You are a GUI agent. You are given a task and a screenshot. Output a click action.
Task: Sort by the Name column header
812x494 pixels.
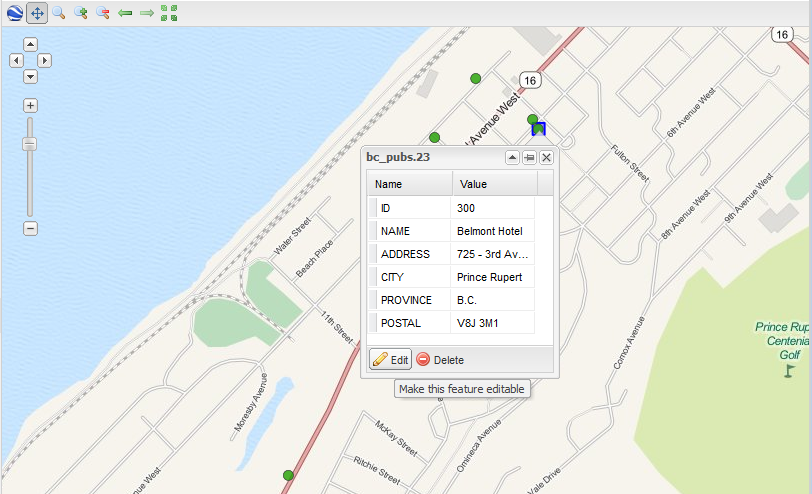pos(409,184)
